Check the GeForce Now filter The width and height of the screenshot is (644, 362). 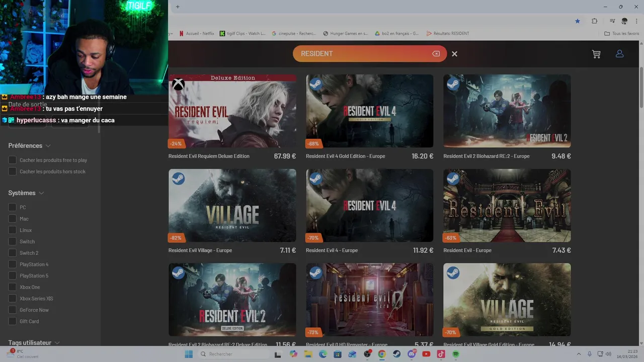13,310
